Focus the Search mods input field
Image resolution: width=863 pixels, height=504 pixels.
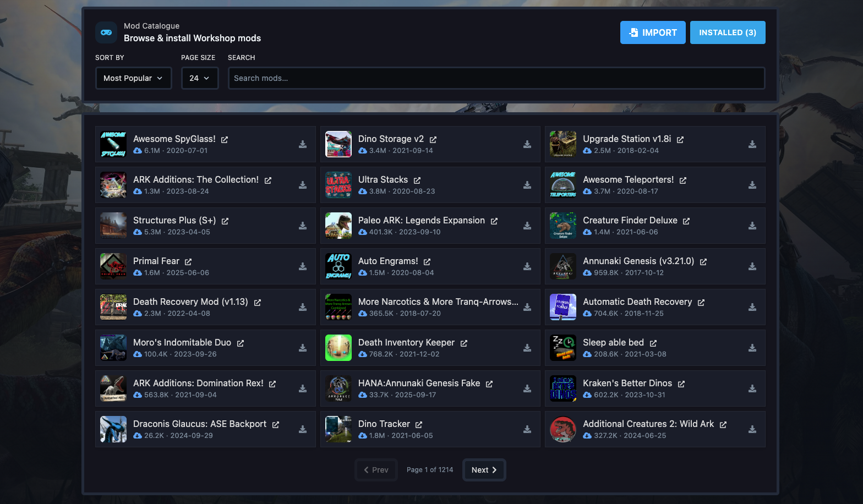(496, 78)
